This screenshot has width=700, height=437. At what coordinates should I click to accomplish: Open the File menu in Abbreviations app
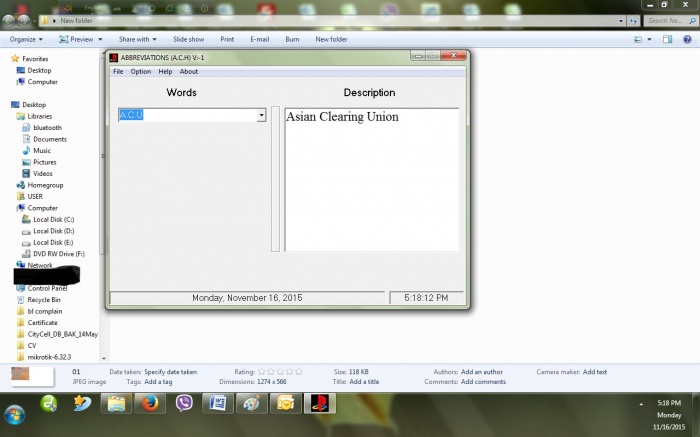click(x=118, y=72)
